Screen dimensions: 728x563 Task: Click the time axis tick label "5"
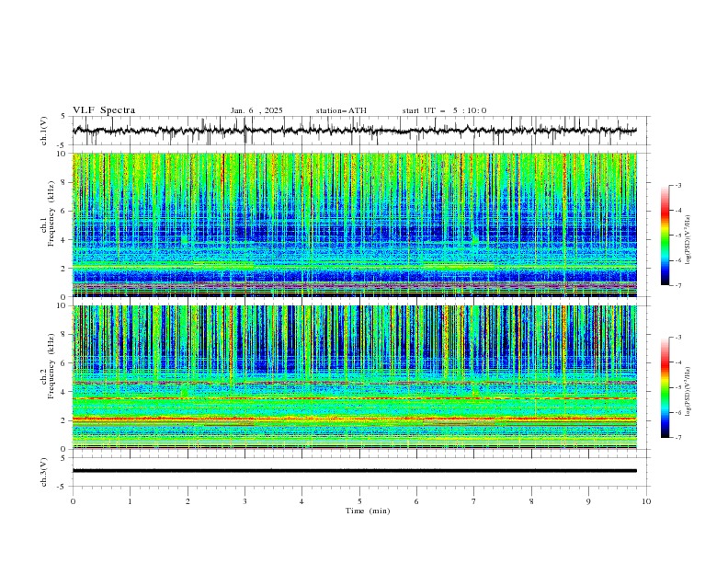359,501
